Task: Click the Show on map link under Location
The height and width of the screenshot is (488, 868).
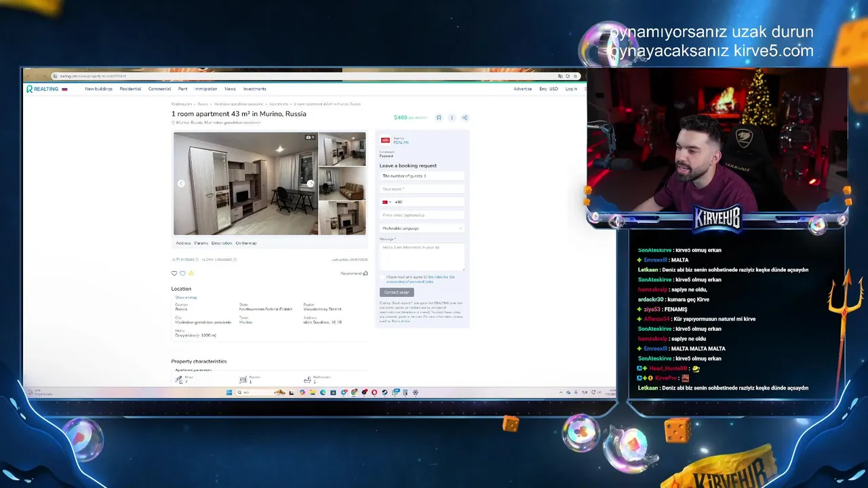Action: [186, 298]
